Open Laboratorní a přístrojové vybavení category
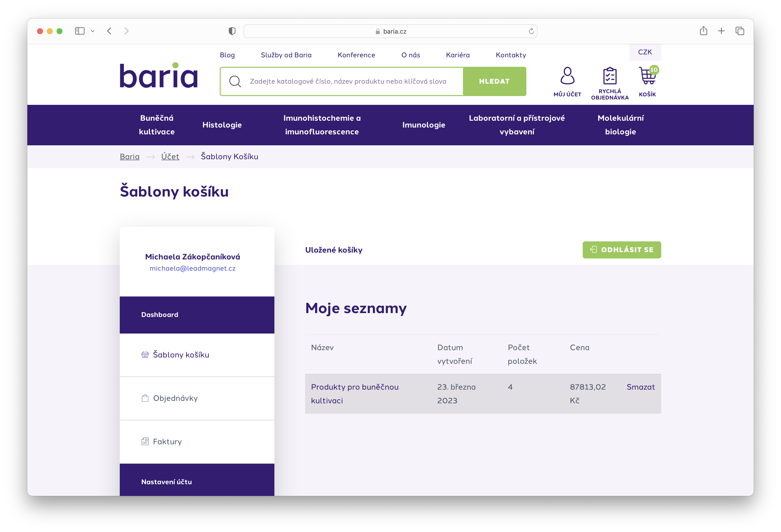781x532 pixels. pos(517,125)
